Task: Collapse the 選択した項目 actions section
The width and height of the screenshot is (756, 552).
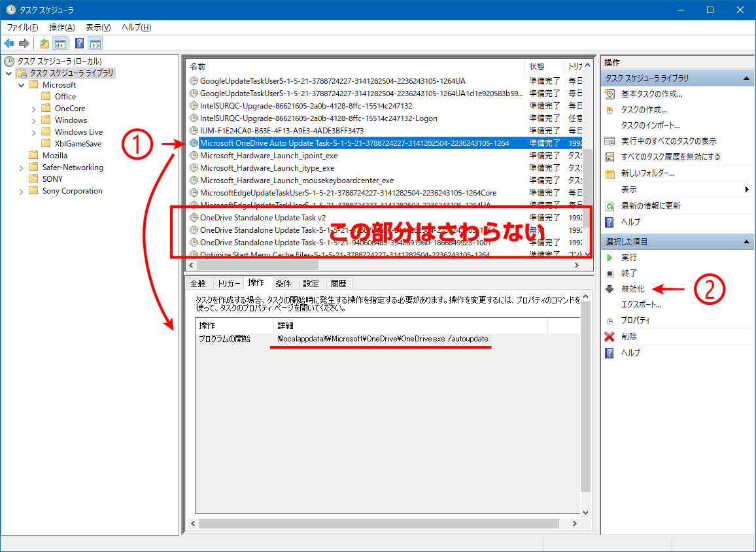Action: (x=746, y=241)
